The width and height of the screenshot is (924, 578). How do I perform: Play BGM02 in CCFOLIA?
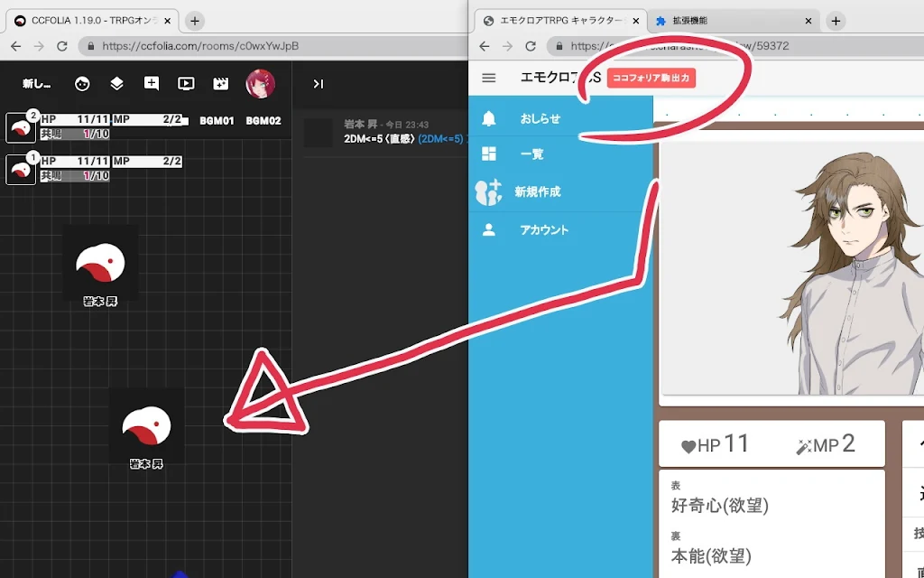(263, 120)
